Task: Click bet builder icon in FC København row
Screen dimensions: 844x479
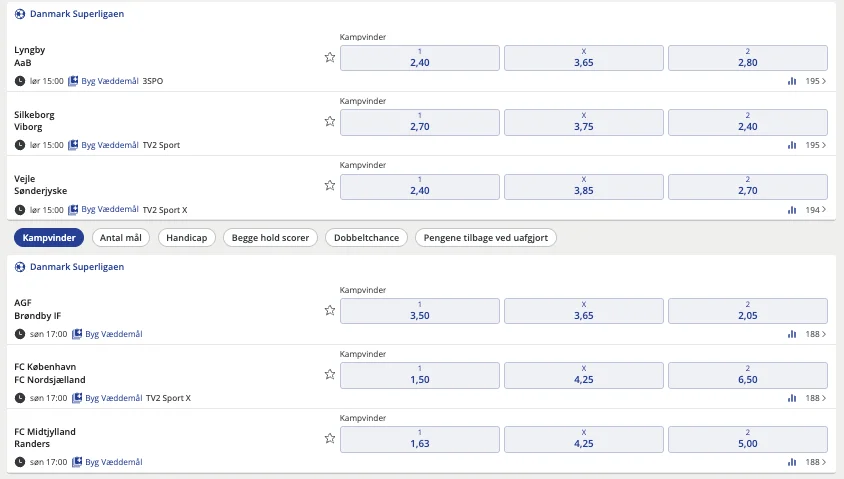Action: pos(77,398)
